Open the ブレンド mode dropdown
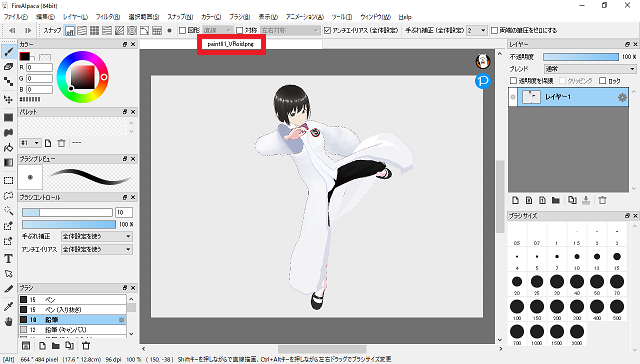The image size is (640, 364). 590,69
